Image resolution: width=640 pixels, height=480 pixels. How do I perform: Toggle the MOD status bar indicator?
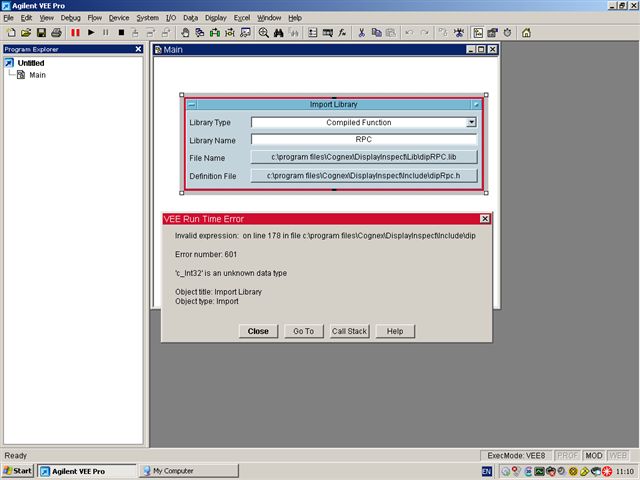coord(594,455)
